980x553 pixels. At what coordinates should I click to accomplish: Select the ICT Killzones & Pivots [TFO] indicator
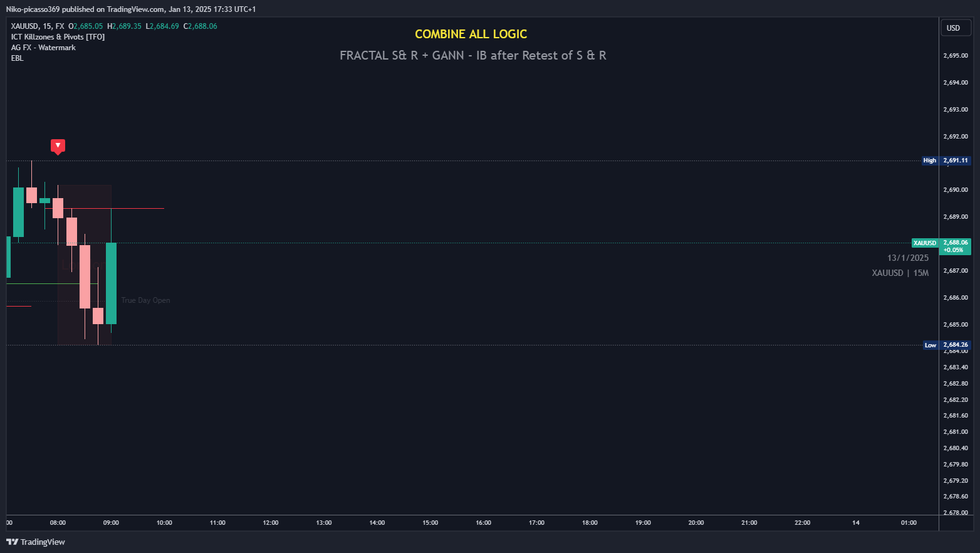click(x=58, y=37)
